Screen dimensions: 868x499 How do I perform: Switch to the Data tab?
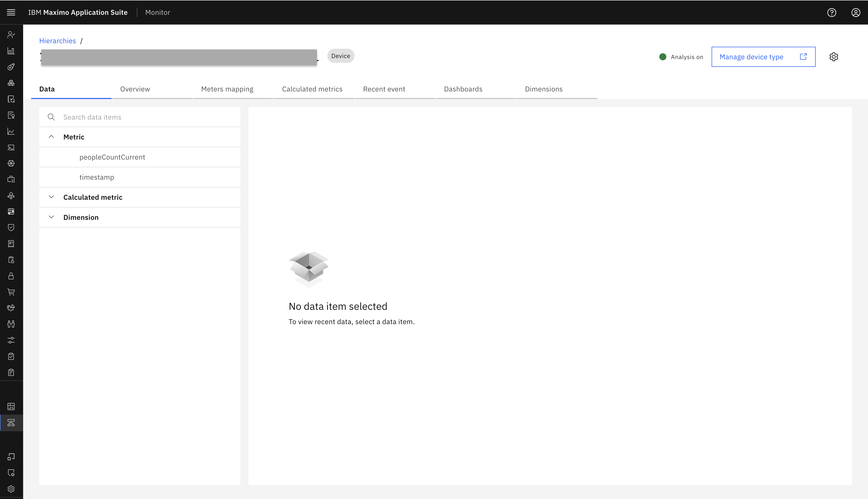[x=71, y=89]
